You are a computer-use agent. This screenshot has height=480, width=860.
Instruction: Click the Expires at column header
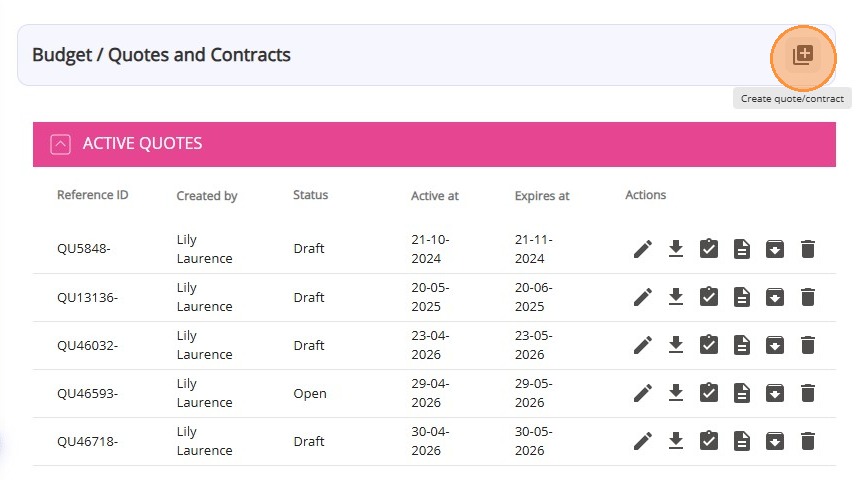[x=542, y=196]
